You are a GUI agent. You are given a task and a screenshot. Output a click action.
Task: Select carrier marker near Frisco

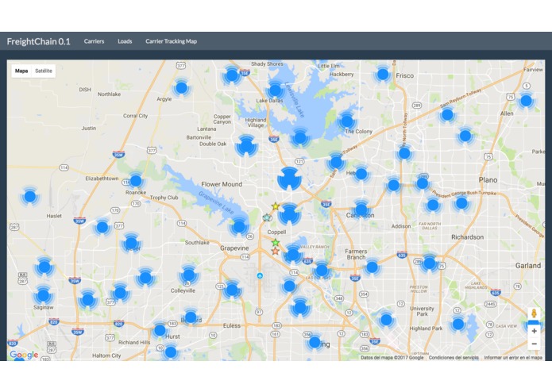383,74
